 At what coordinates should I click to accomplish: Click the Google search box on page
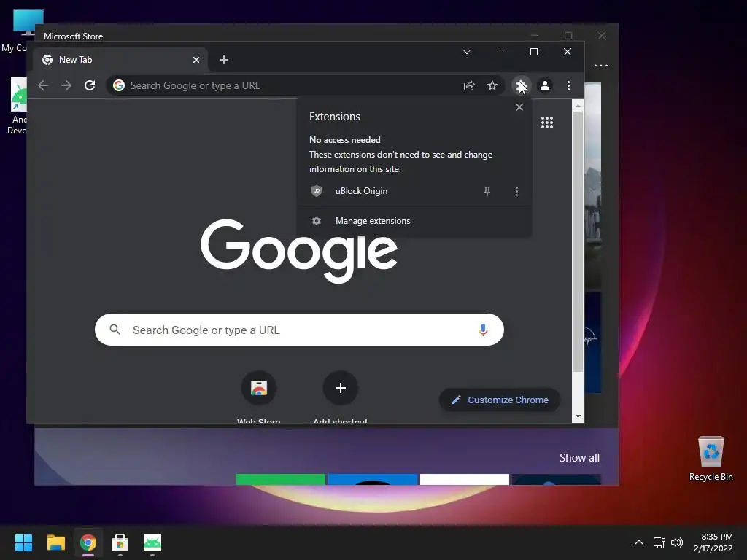point(299,330)
